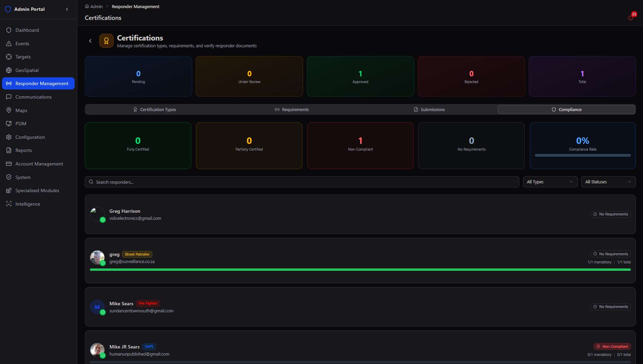
Task: Click the Reports document icon
Action: pyautogui.click(x=9, y=150)
